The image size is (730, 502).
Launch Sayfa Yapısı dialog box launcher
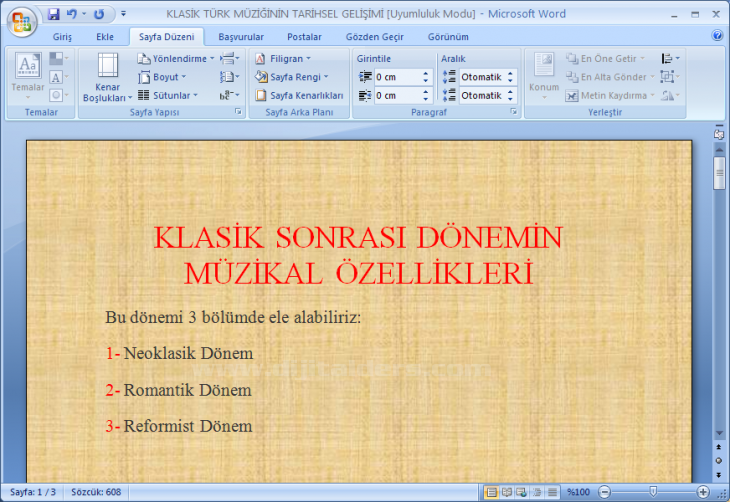click(238, 111)
